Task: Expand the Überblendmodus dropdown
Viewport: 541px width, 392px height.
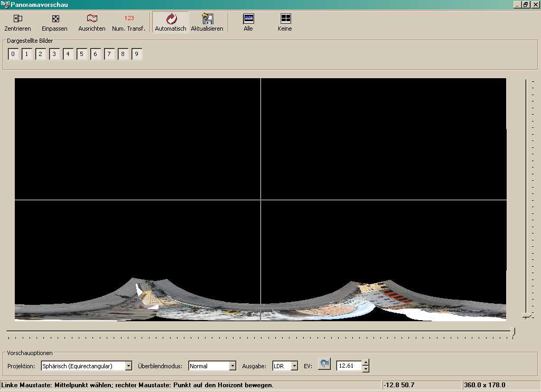Action: 232,366
